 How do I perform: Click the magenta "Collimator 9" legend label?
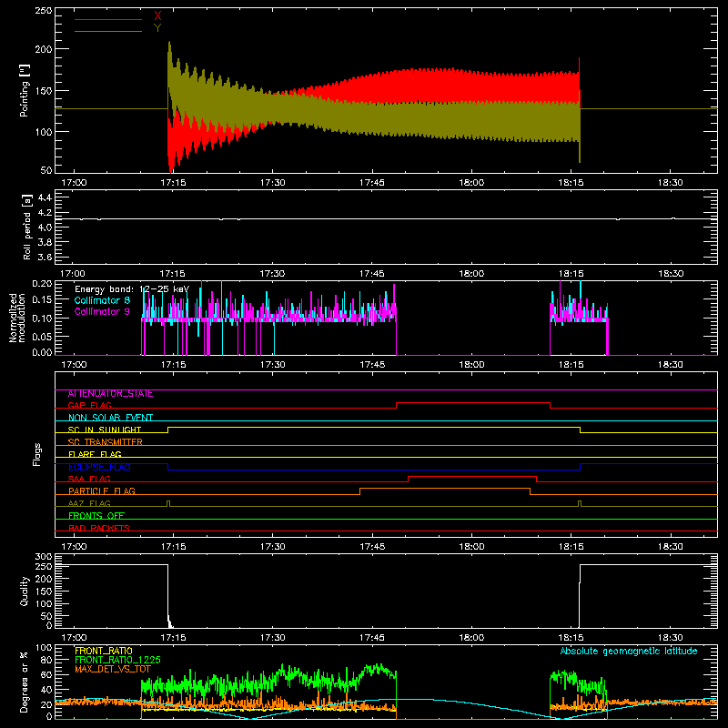coord(102,311)
